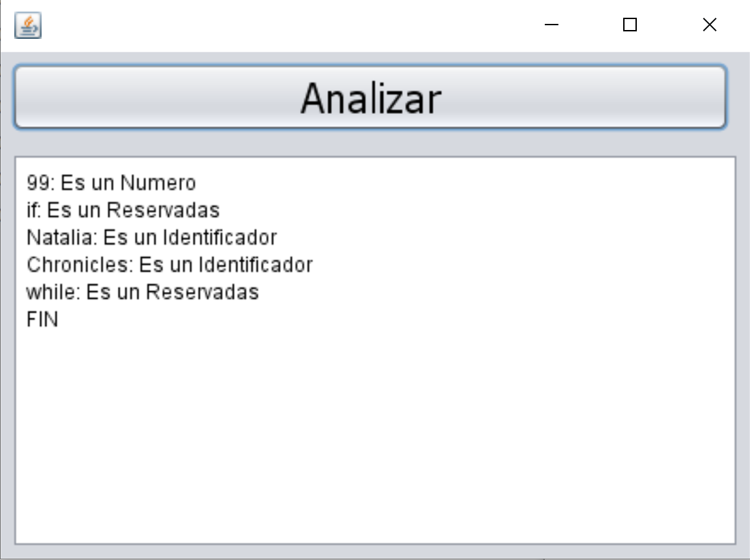Close the window
This screenshot has height=560, width=750.
point(709,25)
